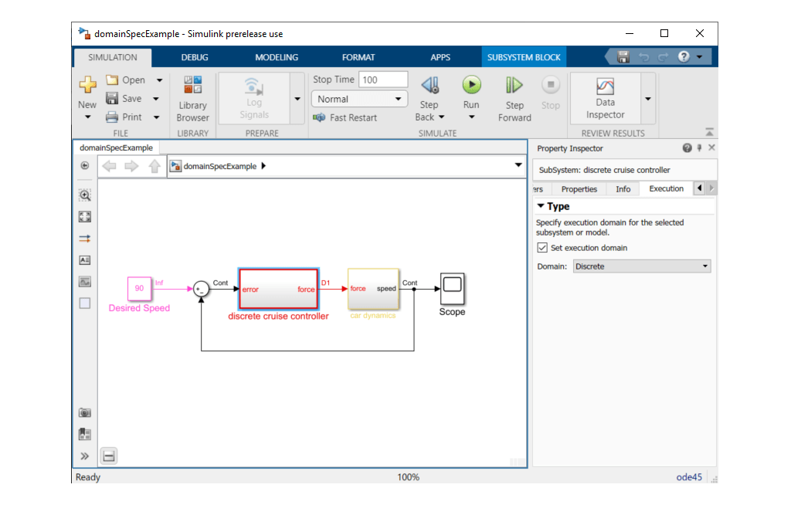The height and width of the screenshot is (532, 791).
Task: Expand Review Results gallery arrow
Action: pos(648,99)
